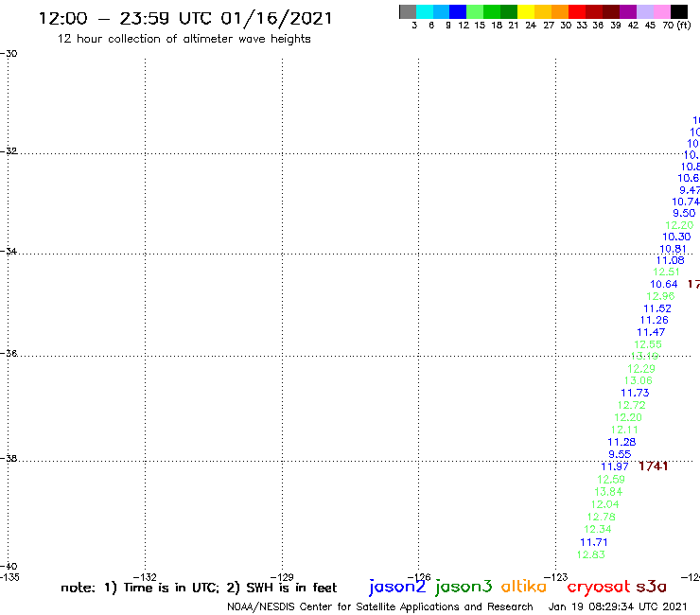700x615 pixels.
Task: Click the green jason3 legend label
Action: click(x=464, y=587)
